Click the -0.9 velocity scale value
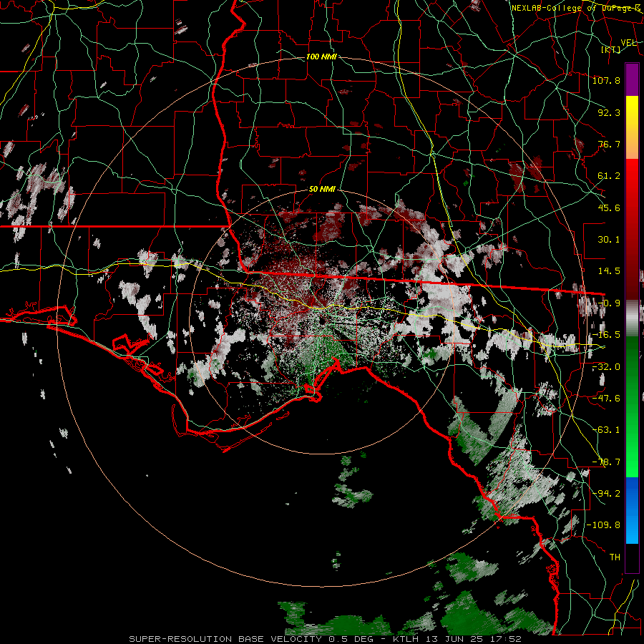The image size is (644, 644). pos(609,303)
